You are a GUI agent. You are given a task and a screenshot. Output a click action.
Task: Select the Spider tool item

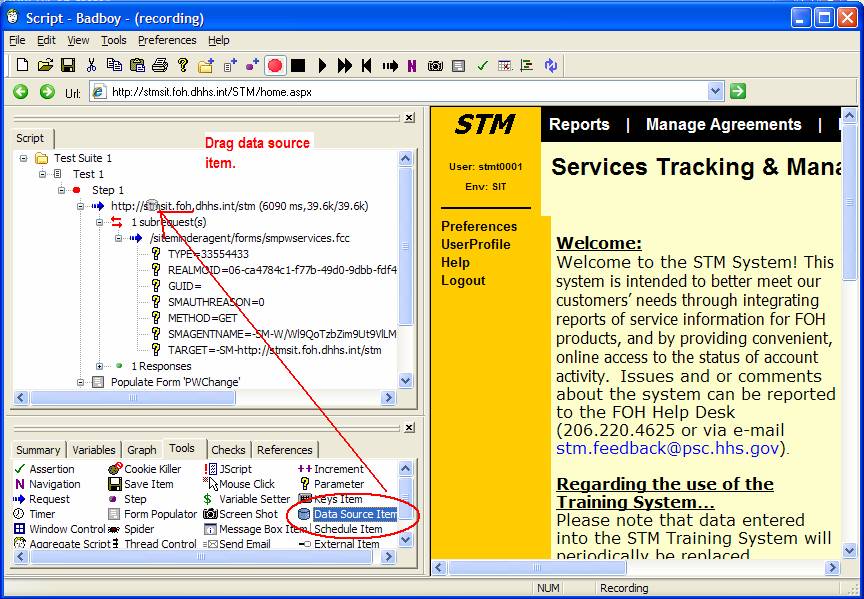(x=138, y=529)
